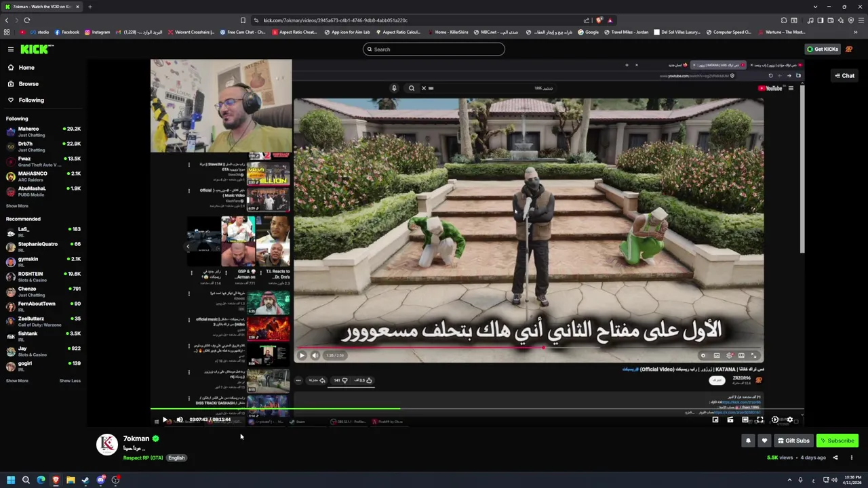Open Brave Leo AI icon
Screen dimensions: 868x488
point(840,20)
